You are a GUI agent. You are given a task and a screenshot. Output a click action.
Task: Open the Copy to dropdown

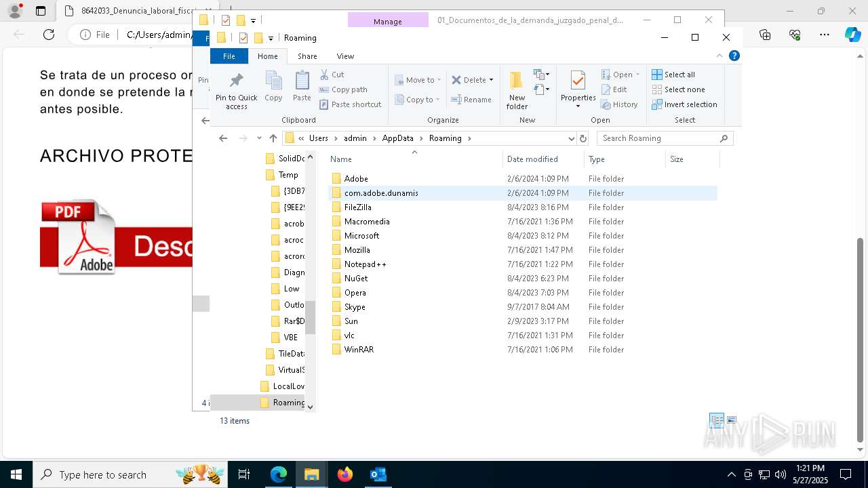[418, 100]
